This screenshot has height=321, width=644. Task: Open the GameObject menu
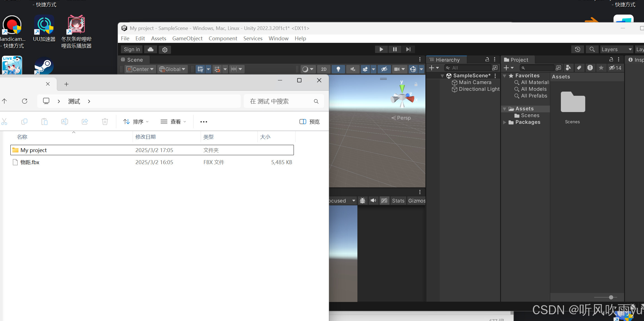tap(187, 38)
